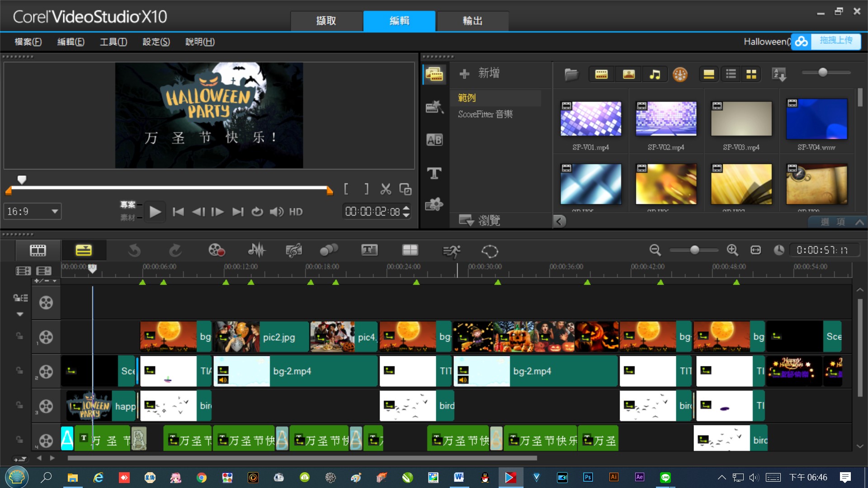Open the Track Motion tool
The height and width of the screenshot is (488, 868).
(329, 250)
